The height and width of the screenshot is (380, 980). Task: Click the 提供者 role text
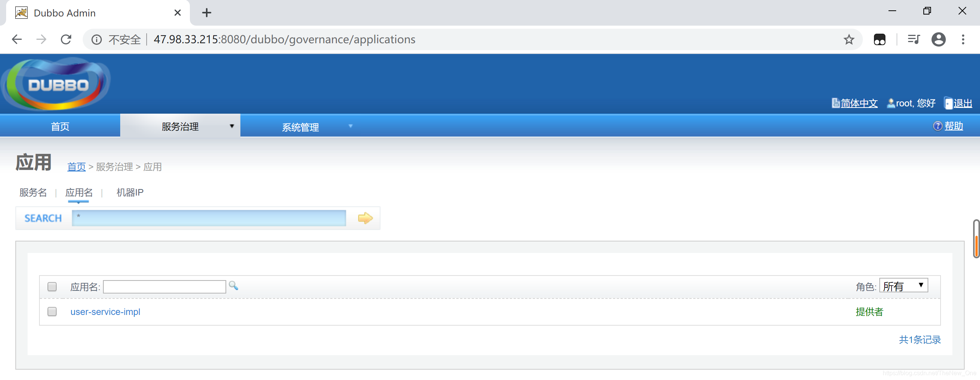click(869, 312)
